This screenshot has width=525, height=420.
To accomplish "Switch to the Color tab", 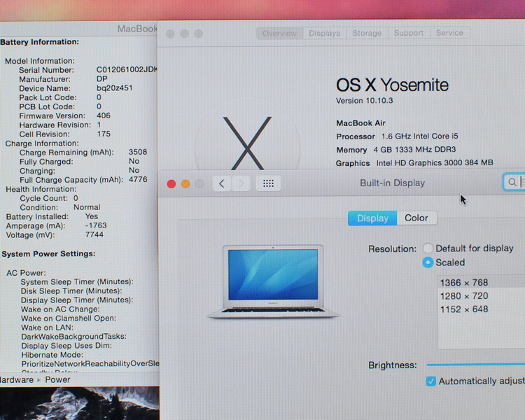I will 416,218.
